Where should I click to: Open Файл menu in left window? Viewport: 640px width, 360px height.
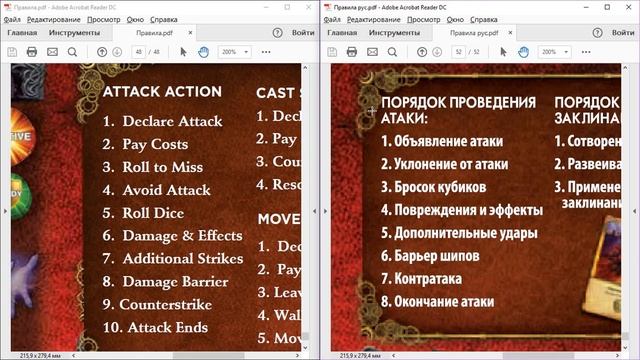click(12, 20)
